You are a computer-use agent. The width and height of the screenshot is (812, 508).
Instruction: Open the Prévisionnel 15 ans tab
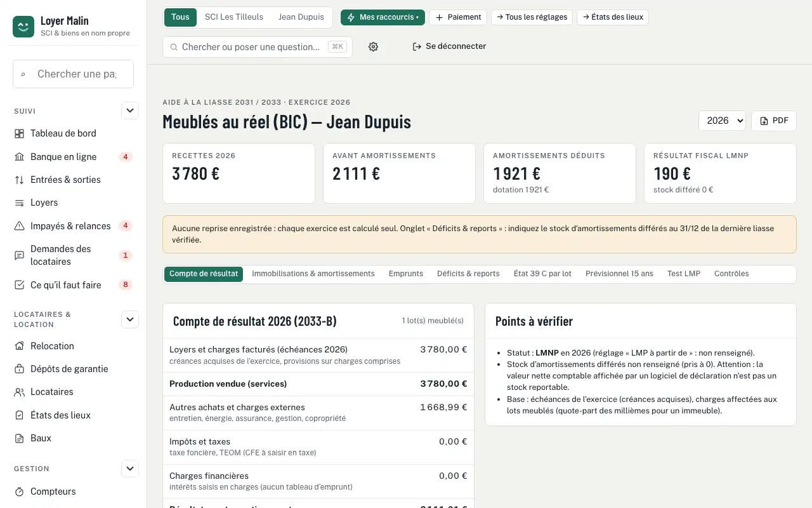click(619, 274)
